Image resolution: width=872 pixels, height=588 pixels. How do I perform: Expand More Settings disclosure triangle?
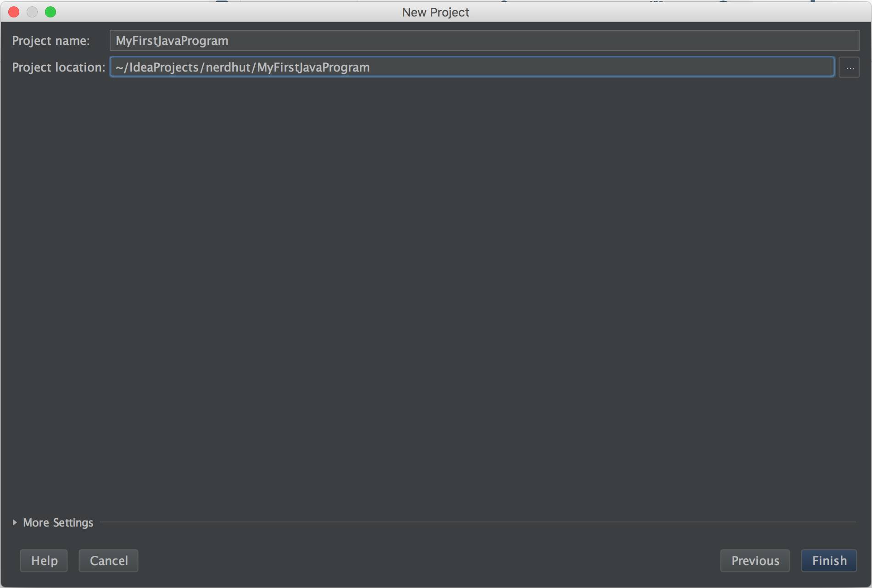point(15,522)
